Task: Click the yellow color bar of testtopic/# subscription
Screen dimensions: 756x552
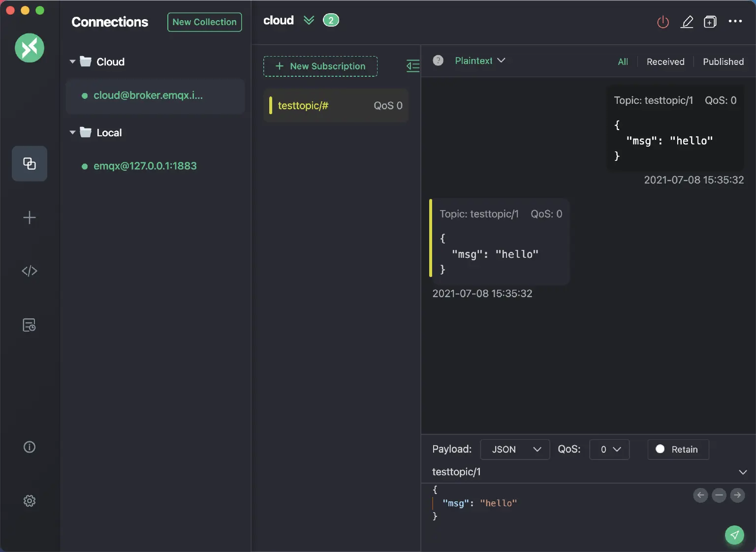Action: pyautogui.click(x=271, y=105)
